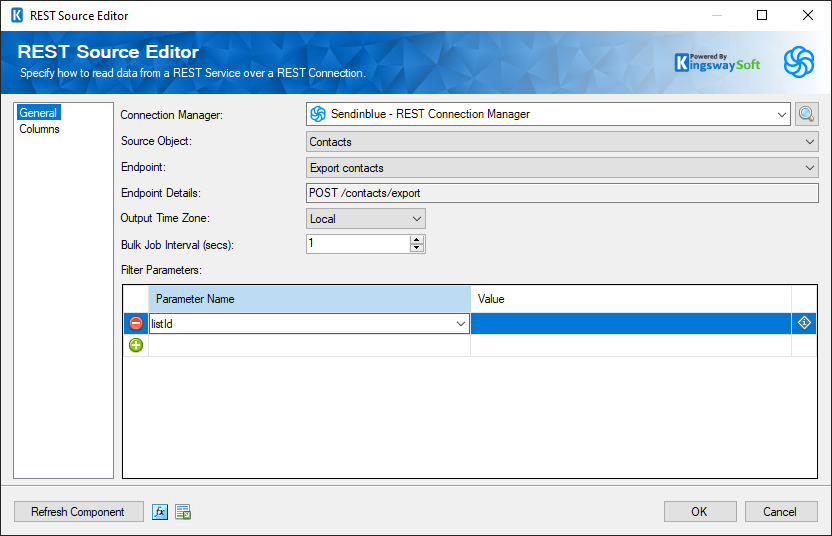Click the Parameter Name column header
832x536 pixels.
click(x=309, y=299)
